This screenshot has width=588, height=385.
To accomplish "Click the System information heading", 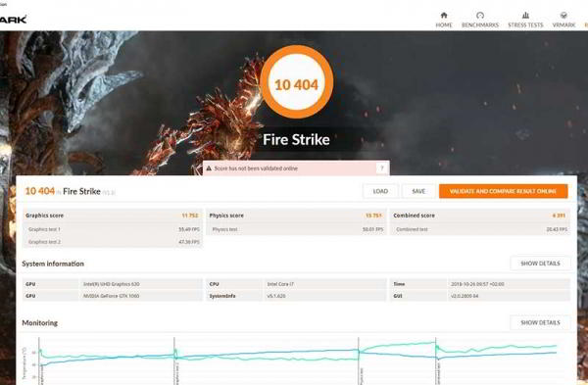I will 53,264.
